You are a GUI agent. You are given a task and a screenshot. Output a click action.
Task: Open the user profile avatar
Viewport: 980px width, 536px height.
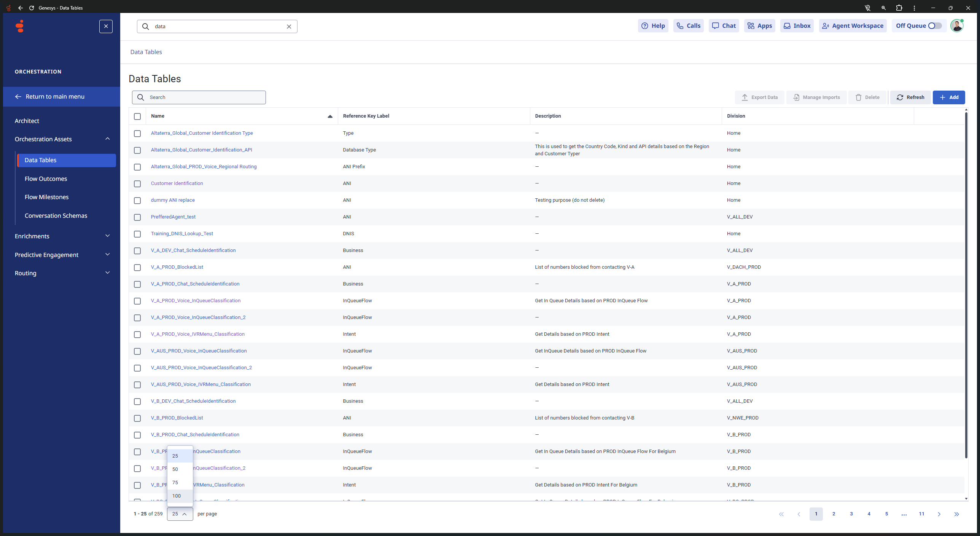(956, 26)
